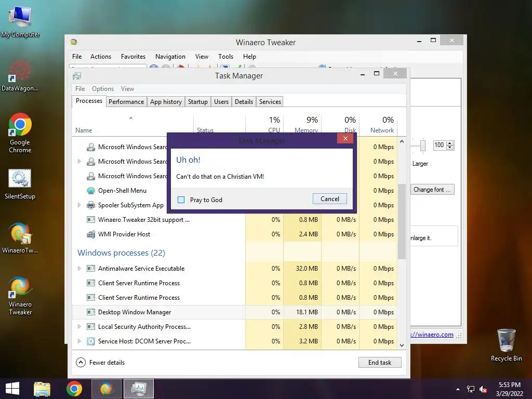Switch to the App history tab
Screen dimensions: 532x399
(x=166, y=102)
